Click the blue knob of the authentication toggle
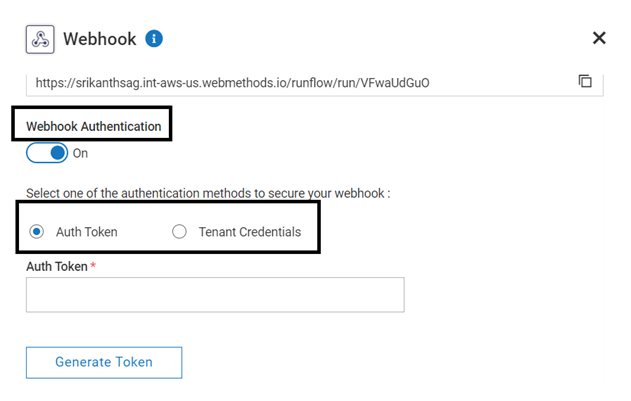 point(58,153)
